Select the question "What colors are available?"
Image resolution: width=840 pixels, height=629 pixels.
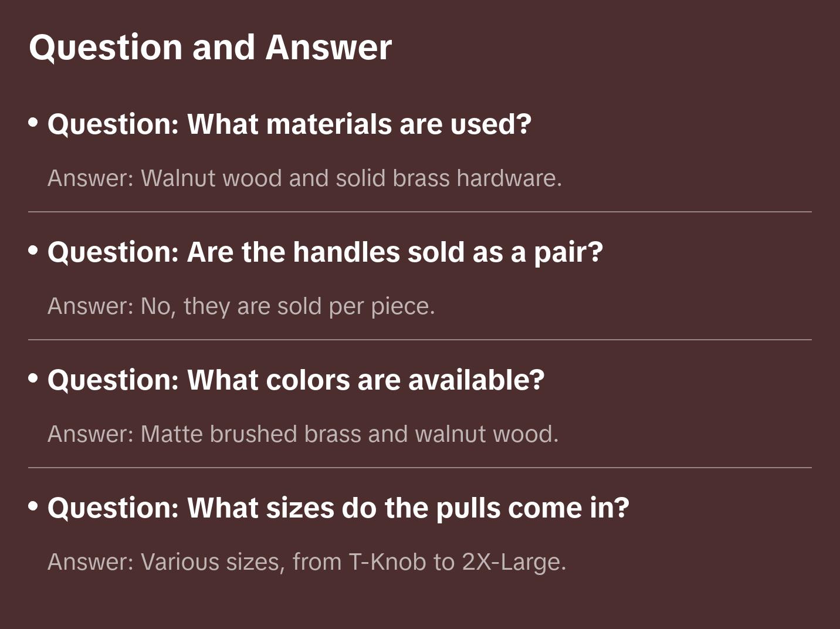296,380
